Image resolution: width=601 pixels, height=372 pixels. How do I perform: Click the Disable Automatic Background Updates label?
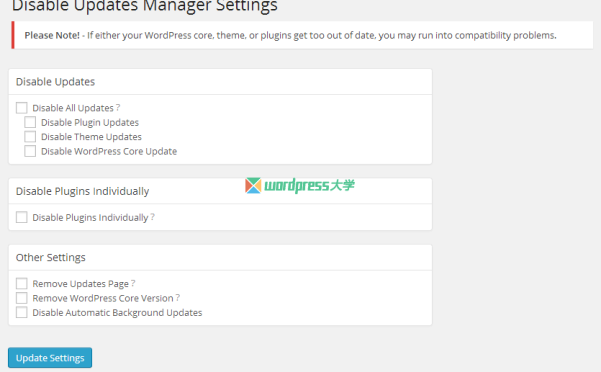pyautogui.click(x=117, y=313)
